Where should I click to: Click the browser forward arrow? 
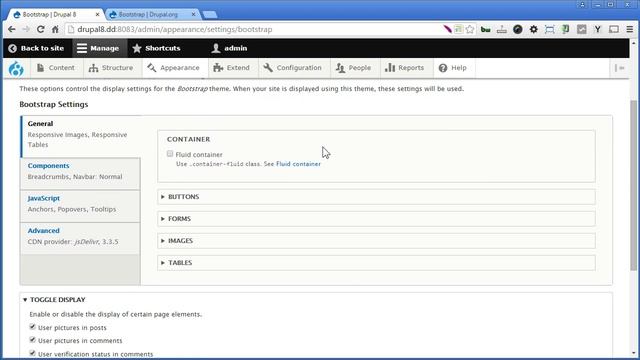(26, 29)
